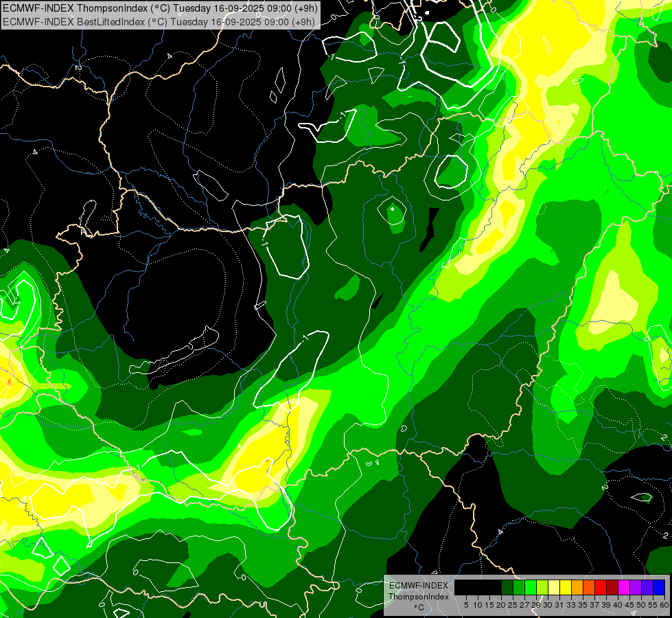Select the indigo 50–55 legend swatch
This screenshot has width=672, height=618.
point(647,588)
